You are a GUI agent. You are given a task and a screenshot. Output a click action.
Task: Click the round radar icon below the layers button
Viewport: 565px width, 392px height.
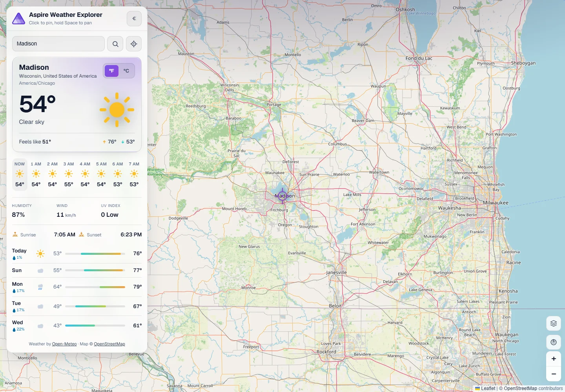pos(554,342)
